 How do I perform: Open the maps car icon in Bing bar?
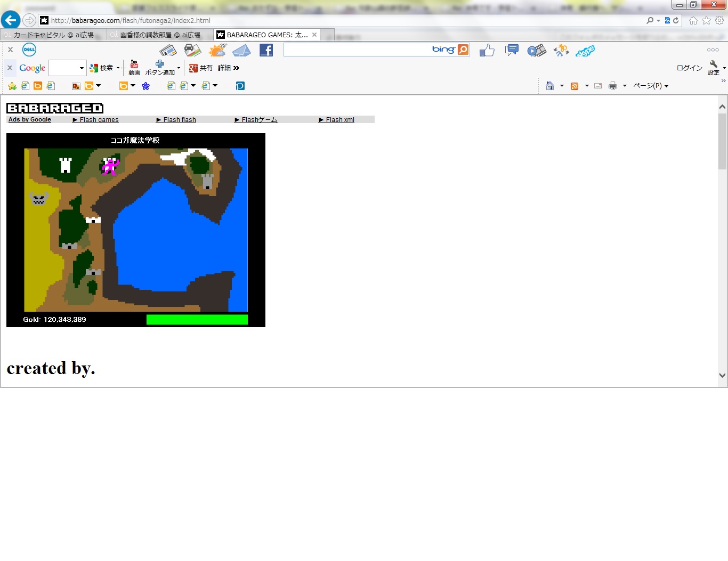pos(192,50)
